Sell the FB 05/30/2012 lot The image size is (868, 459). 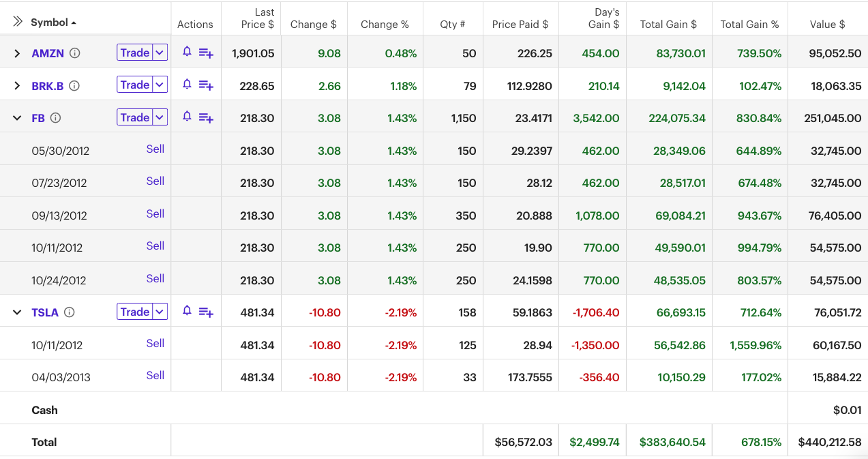pos(155,149)
